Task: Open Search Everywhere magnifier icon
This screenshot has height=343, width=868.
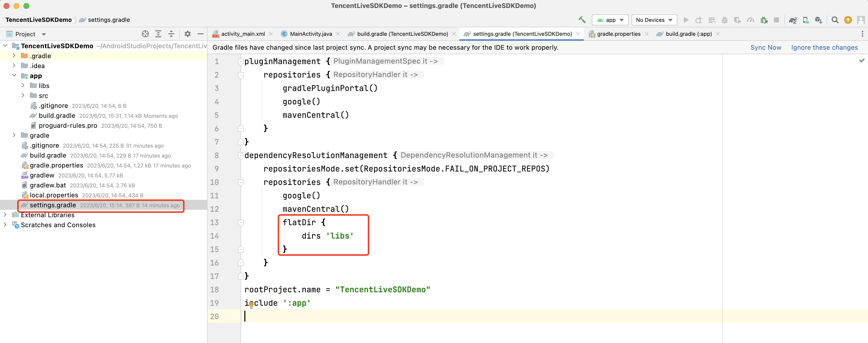Action: (x=835, y=20)
